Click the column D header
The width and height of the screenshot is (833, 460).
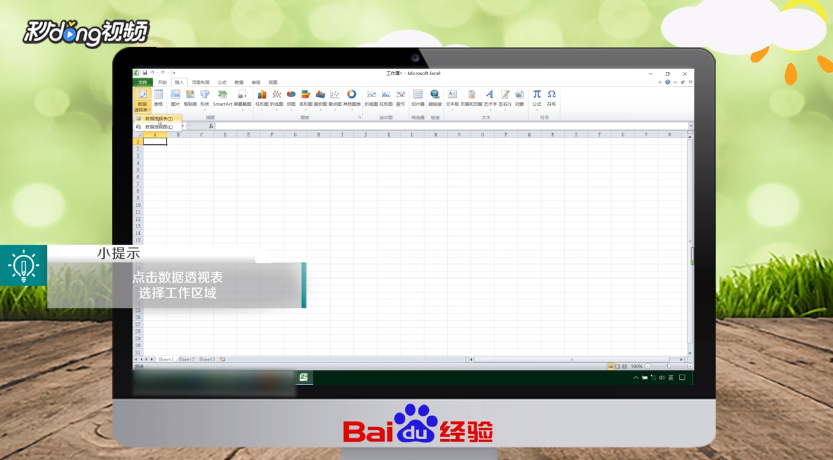click(x=225, y=135)
